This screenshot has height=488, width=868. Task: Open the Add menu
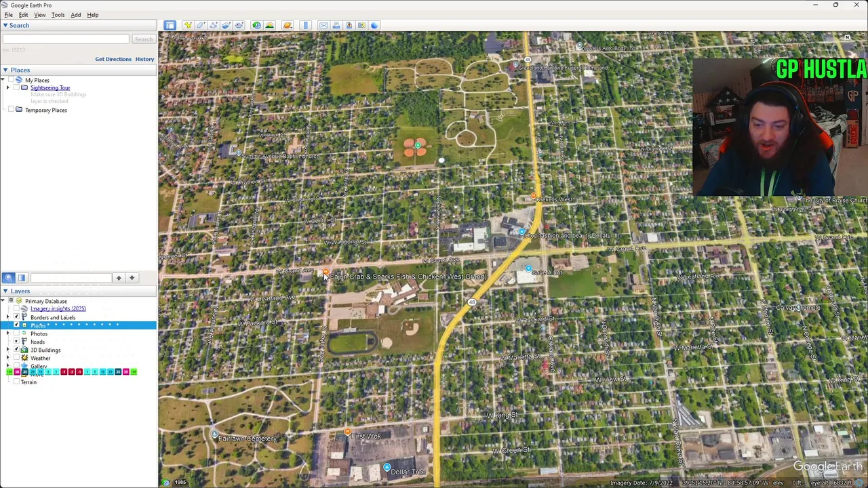[x=76, y=15]
